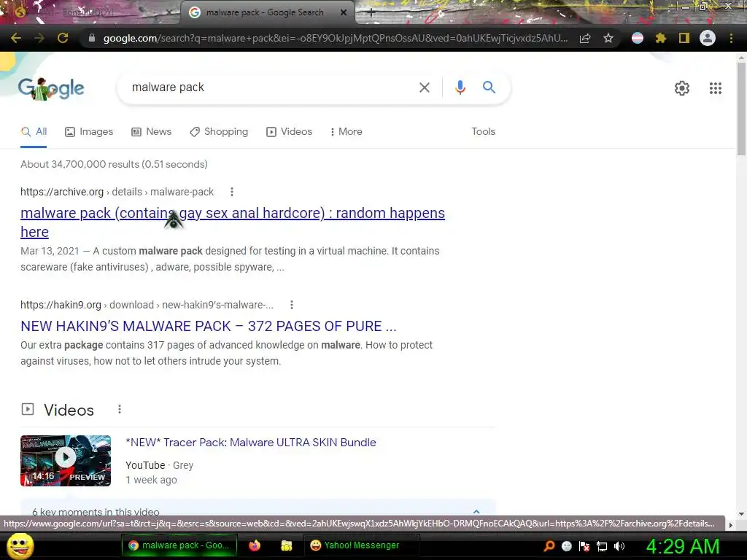
Task: Open three-dot menu for hakin9.org result
Action: (x=292, y=305)
